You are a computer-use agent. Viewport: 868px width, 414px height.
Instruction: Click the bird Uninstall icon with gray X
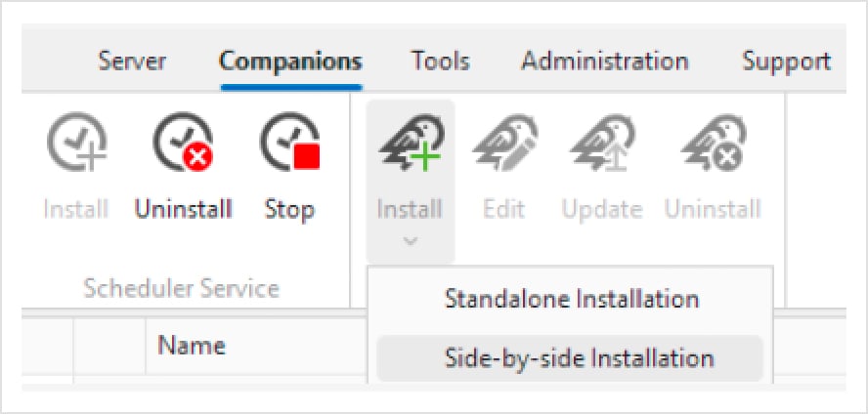(x=714, y=144)
